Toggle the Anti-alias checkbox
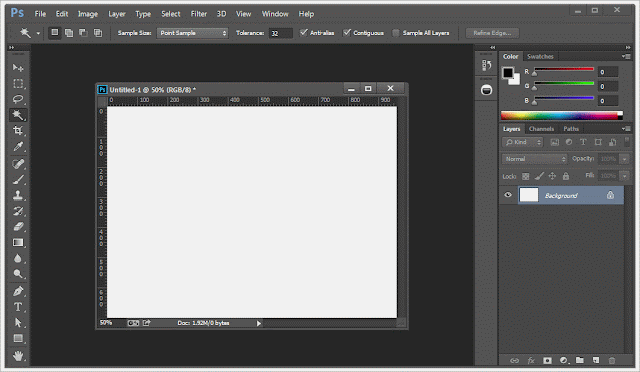 (x=303, y=33)
